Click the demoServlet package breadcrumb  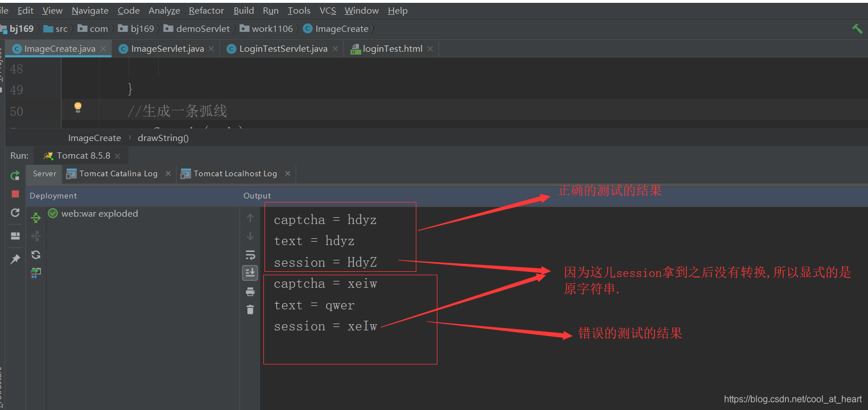tap(197, 28)
